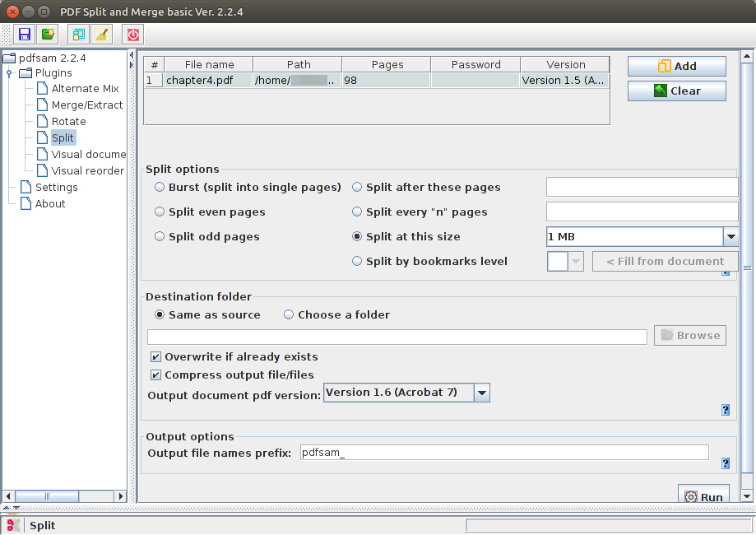756x535 pixels.
Task: Click the output file names prefix field
Action: pos(504,453)
